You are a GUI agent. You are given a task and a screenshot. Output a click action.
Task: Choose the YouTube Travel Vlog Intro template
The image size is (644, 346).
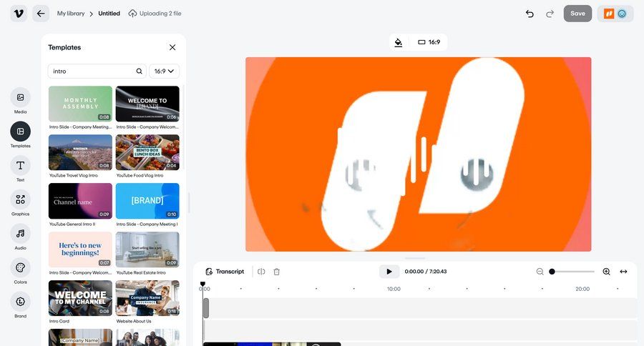80,152
